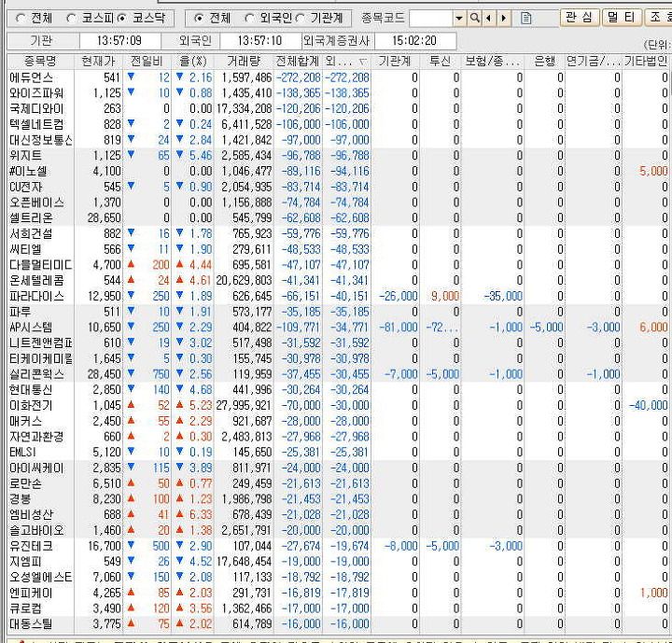Click the next stock arrow icon

click(x=504, y=19)
